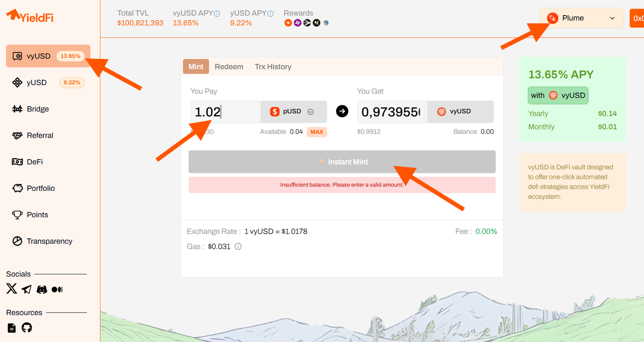Image resolution: width=644 pixels, height=342 pixels.
Task: Click the Monthly value $0.01
Action: click(x=607, y=127)
